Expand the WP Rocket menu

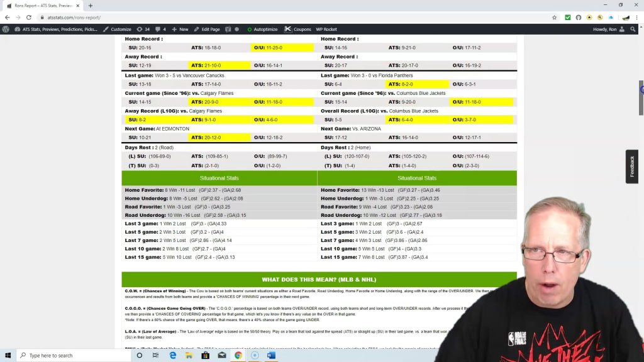point(326,29)
